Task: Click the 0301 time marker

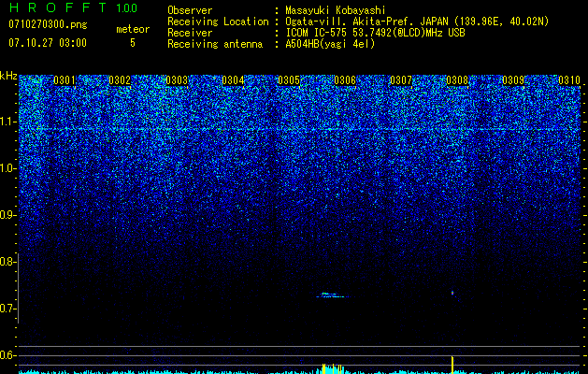Action: tap(65, 80)
